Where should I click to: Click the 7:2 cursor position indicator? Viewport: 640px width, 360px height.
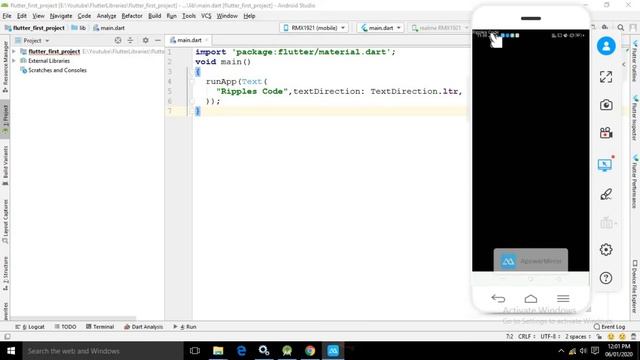click(509, 336)
